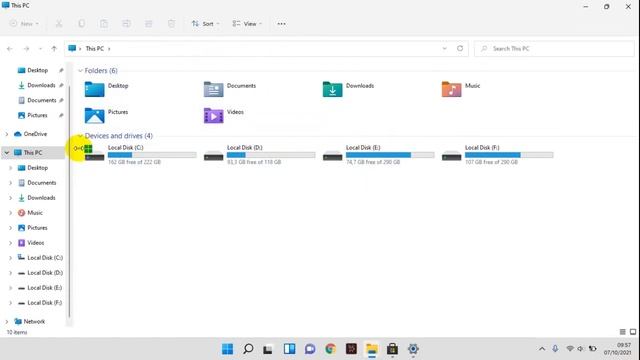Click the Local Disk (F:) usage bar
The height and width of the screenshot is (360, 640).
[509, 155]
